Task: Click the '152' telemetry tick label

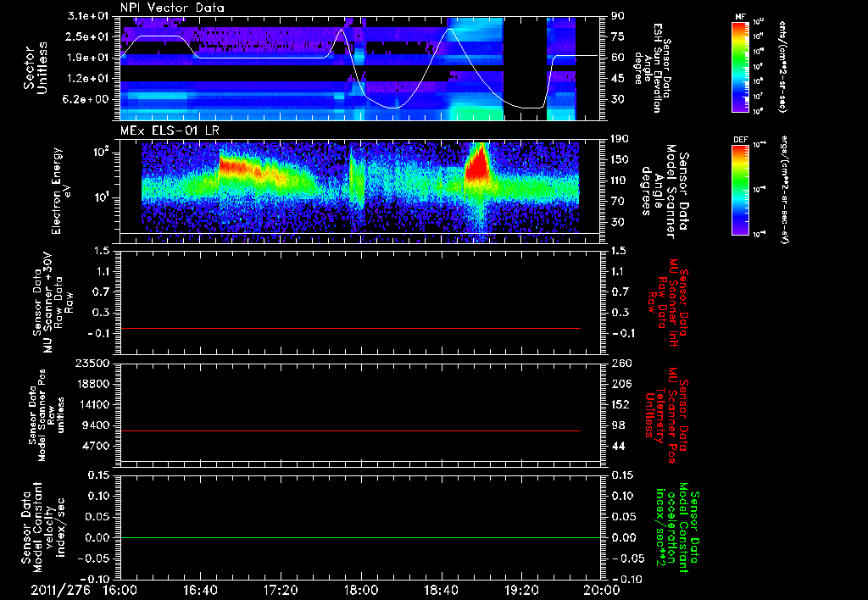Action: pyautogui.click(x=620, y=404)
